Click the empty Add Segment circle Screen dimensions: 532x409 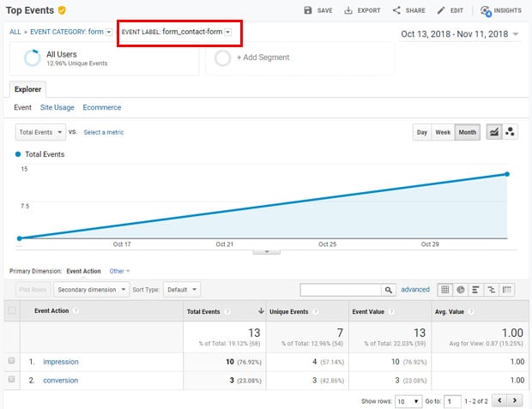tap(222, 57)
